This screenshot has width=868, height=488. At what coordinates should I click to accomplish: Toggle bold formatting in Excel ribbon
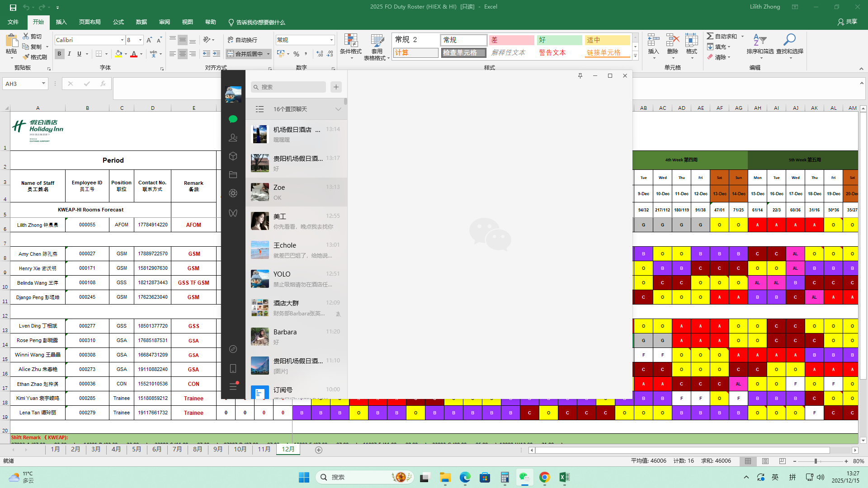[59, 54]
